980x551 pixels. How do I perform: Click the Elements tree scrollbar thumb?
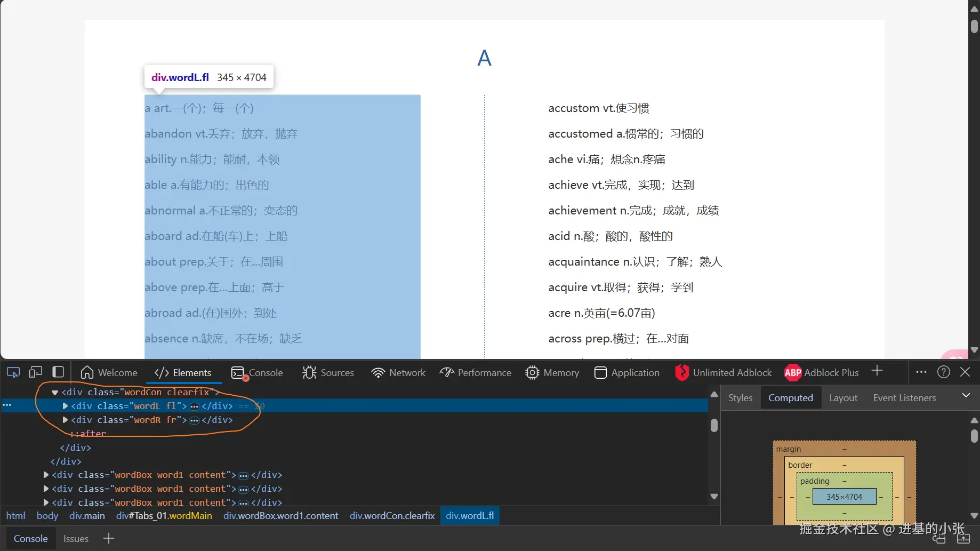pos(714,425)
